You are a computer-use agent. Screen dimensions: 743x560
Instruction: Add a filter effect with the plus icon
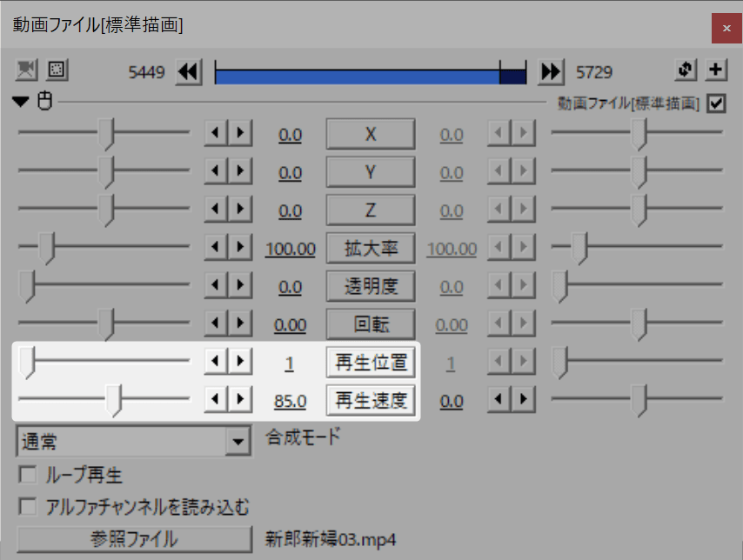point(716,70)
